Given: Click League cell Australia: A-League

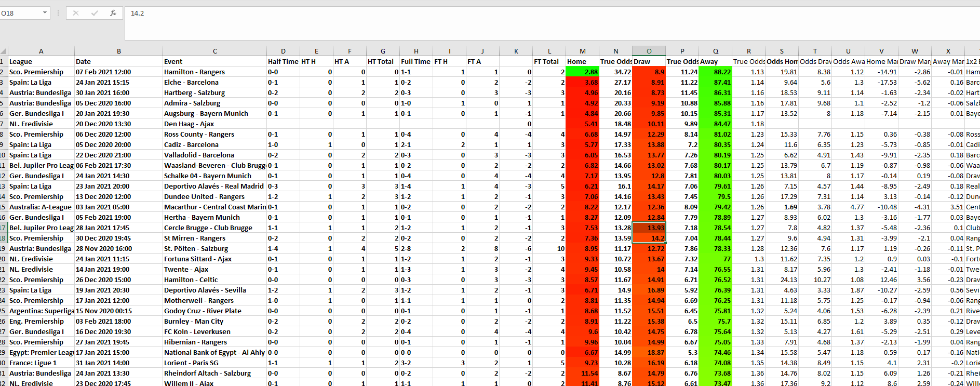Looking at the screenshot, I should pos(41,207).
